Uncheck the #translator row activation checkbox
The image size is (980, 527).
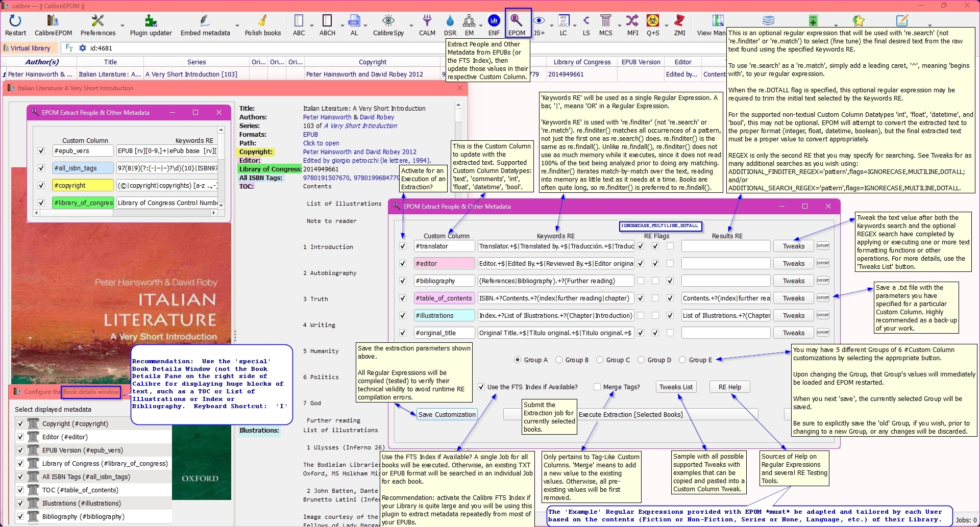click(403, 246)
